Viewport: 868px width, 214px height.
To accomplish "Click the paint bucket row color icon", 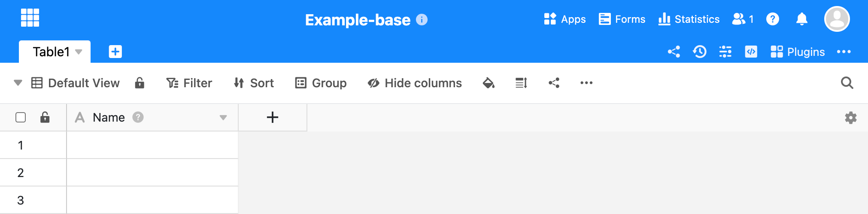I will 489,83.
